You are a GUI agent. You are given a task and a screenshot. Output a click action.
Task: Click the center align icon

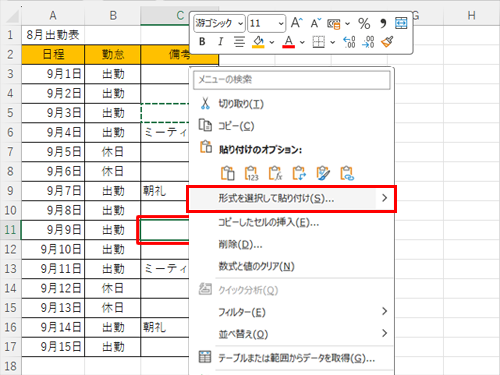click(239, 42)
